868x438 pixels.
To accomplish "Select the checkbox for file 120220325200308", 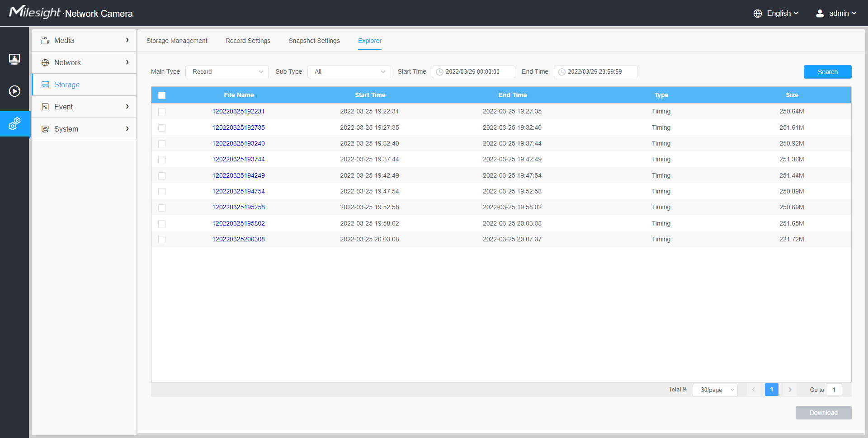I will pyautogui.click(x=162, y=240).
